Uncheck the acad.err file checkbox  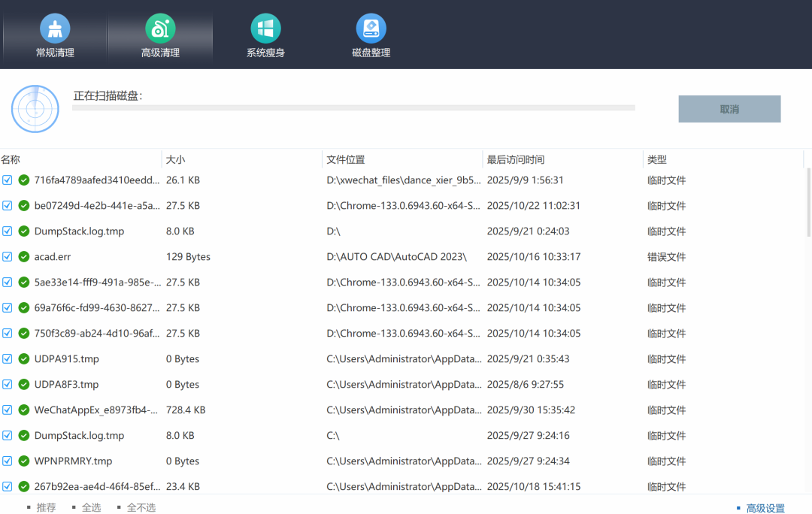coord(8,257)
